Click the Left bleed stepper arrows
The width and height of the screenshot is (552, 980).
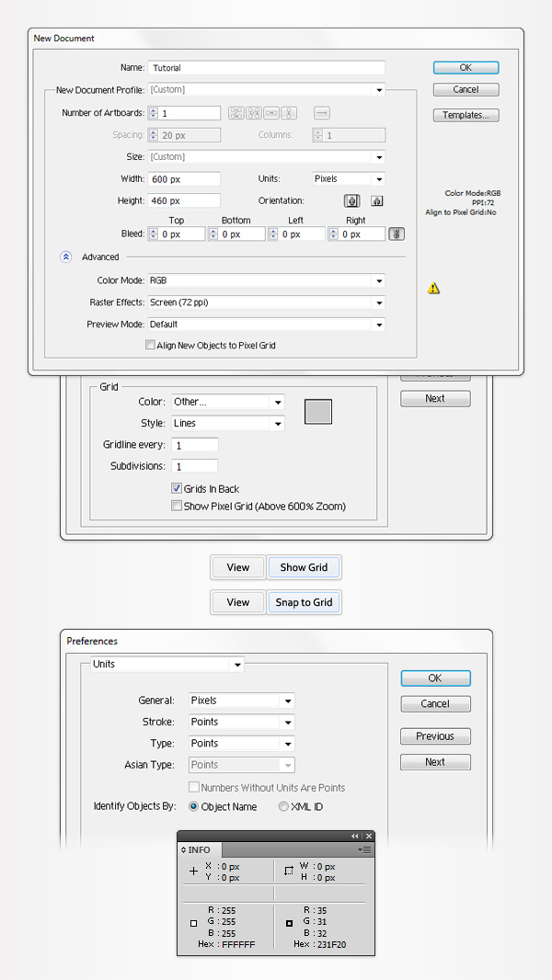[x=273, y=234]
